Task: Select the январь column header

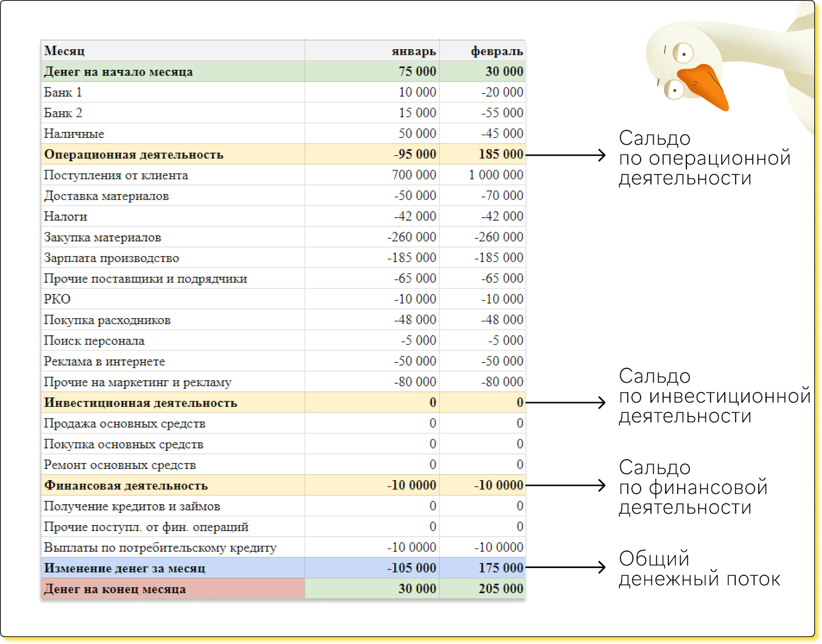Action: point(413,51)
